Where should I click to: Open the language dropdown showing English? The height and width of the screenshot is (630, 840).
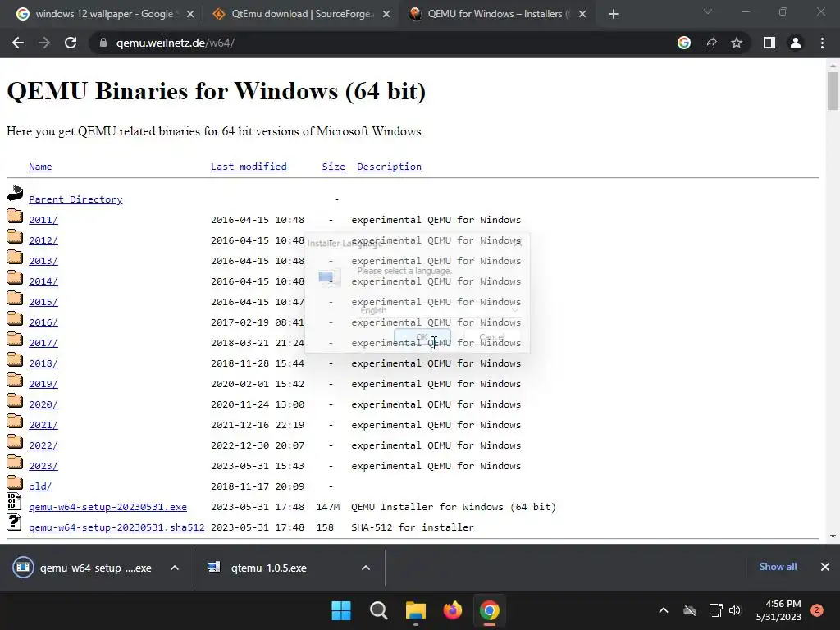(440, 310)
